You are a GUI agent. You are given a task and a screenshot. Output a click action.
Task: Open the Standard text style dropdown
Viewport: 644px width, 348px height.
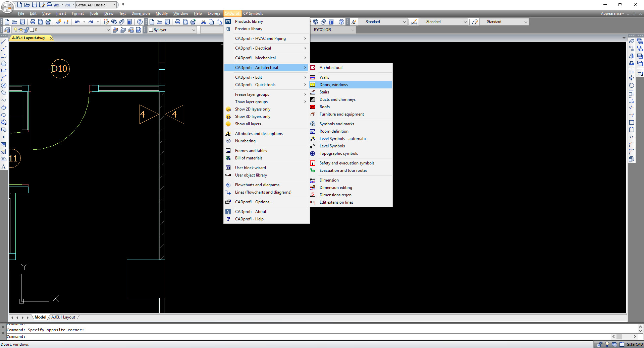404,22
